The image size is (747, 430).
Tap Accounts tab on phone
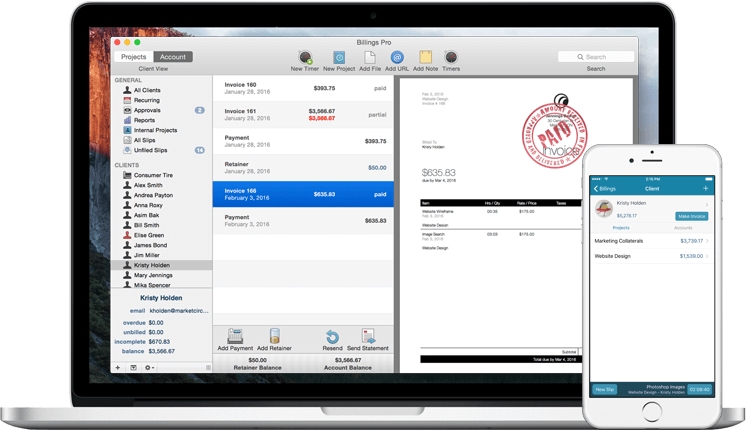tap(683, 228)
